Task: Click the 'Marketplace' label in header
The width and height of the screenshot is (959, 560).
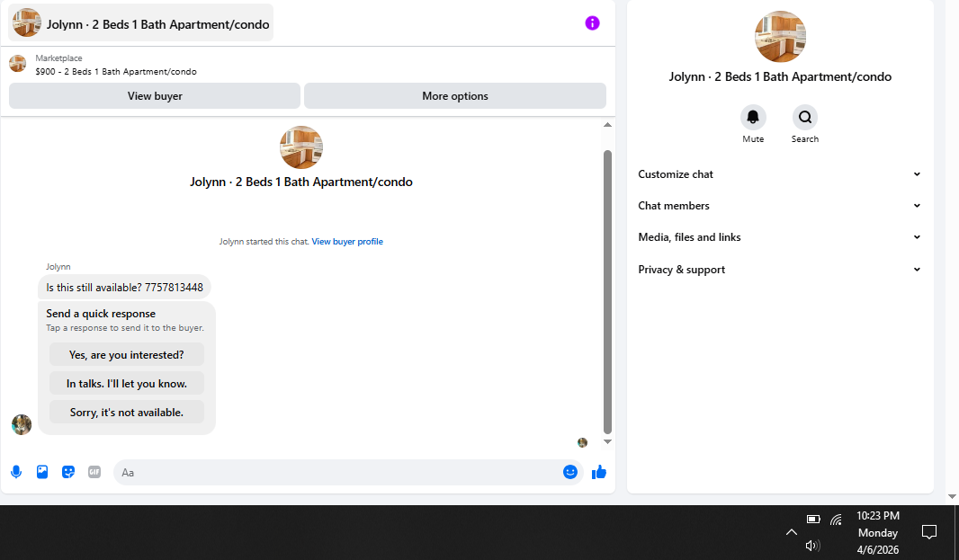Action: point(58,58)
